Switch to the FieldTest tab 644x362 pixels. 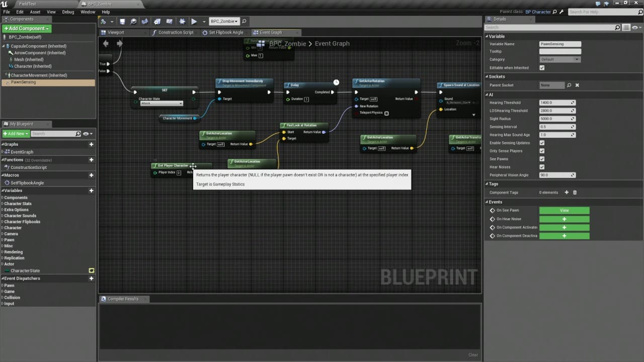28,4
